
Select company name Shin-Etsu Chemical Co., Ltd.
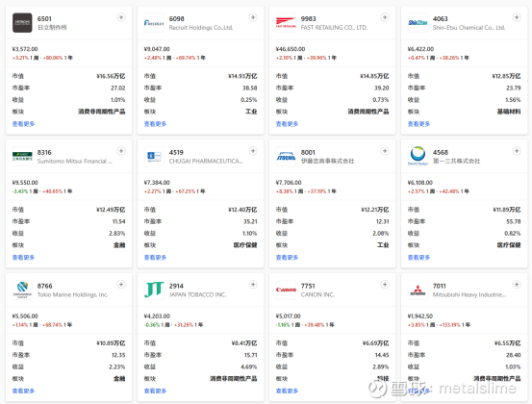click(x=469, y=28)
